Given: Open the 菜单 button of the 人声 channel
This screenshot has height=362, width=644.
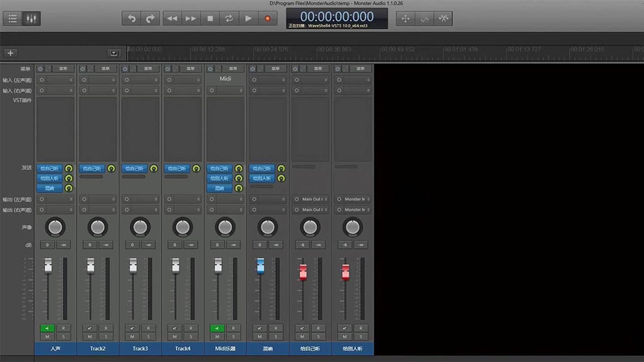Looking at the screenshot, I should (63, 68).
